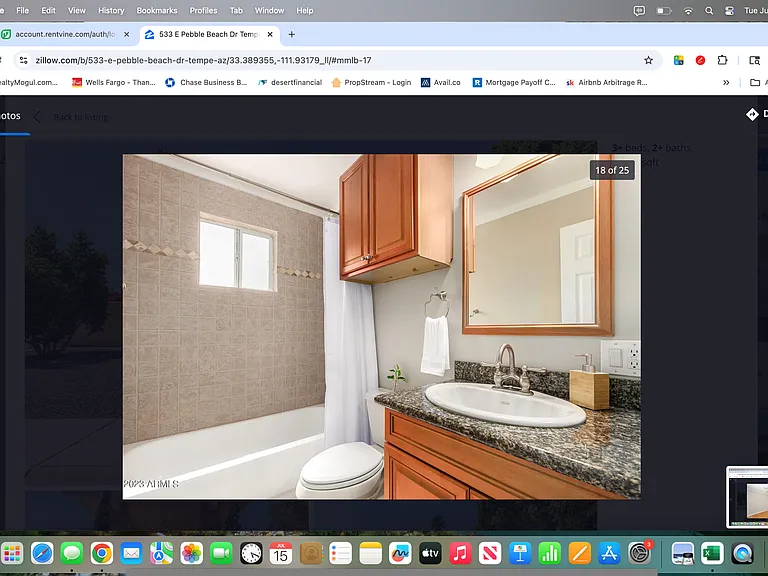Screen dimensions: 768x576
Task: Open Preview app in the dock
Action: point(682,554)
